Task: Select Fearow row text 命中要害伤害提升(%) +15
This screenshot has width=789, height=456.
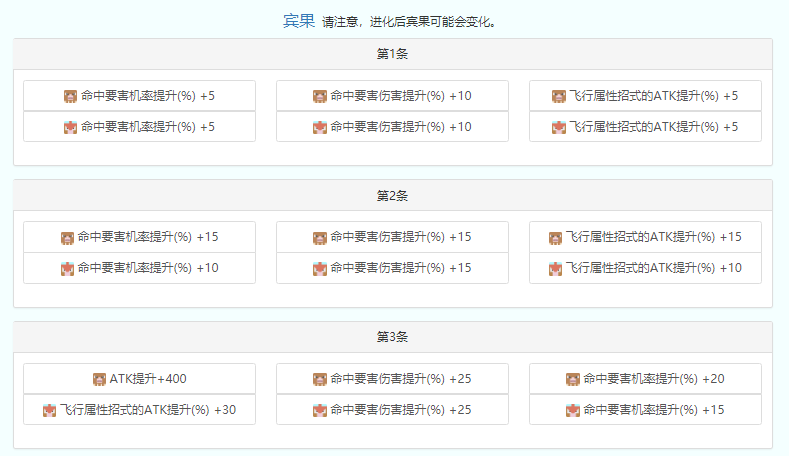Action: [x=401, y=268]
